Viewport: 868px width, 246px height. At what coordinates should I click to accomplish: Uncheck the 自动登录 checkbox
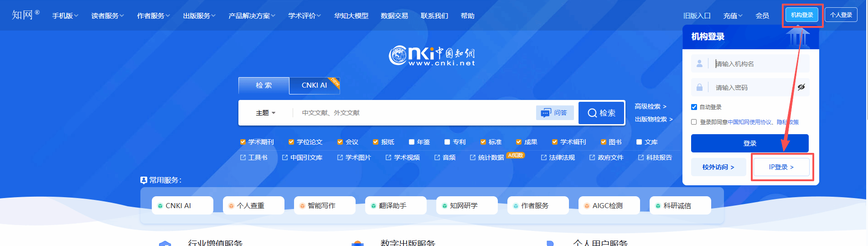(x=694, y=107)
